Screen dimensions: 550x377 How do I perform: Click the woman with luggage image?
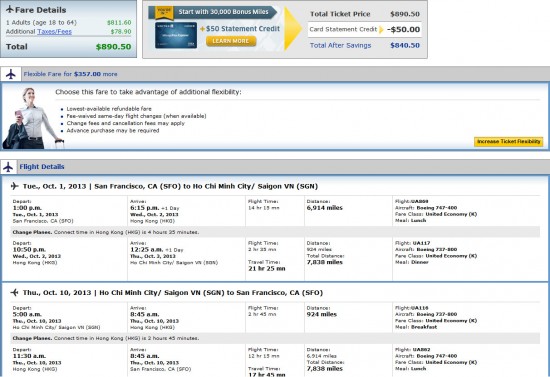[32, 118]
